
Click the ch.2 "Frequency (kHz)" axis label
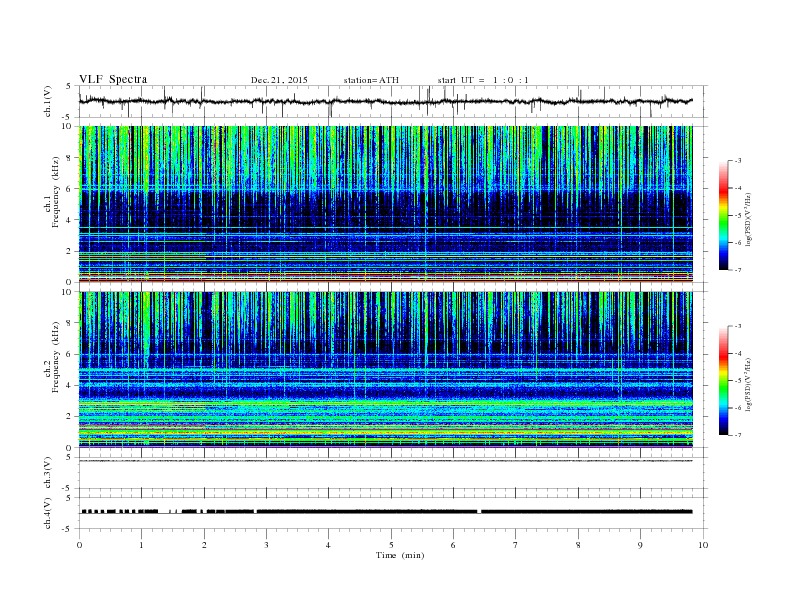point(56,356)
